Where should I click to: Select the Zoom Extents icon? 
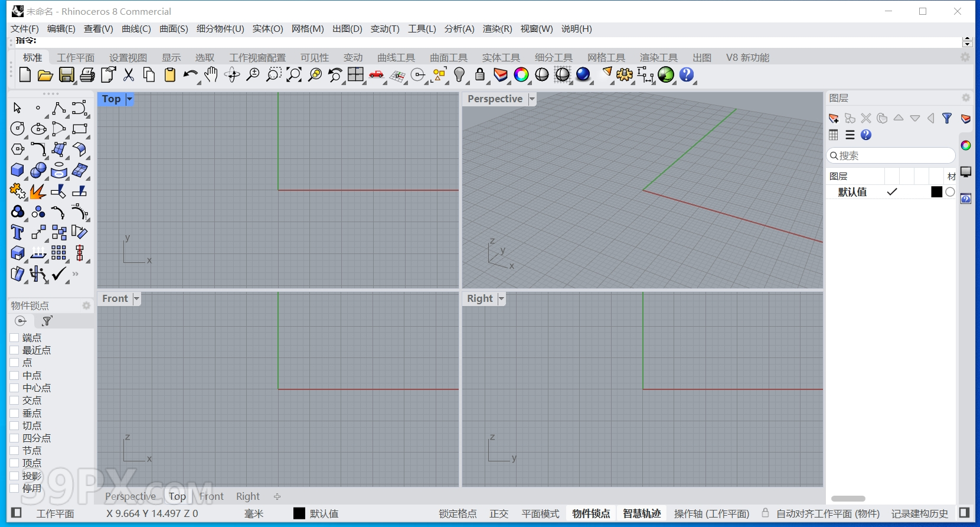(x=294, y=74)
